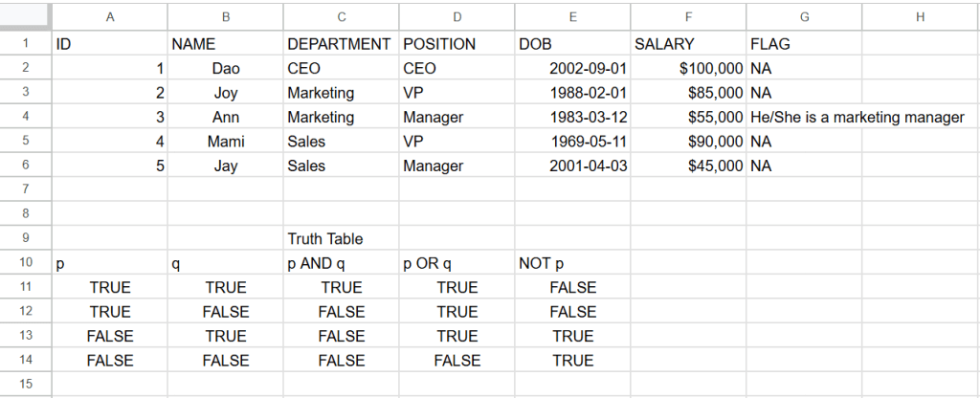Select the date 1969-05-11 cell
Screen dimensions: 980x398
pyautogui.click(x=572, y=142)
